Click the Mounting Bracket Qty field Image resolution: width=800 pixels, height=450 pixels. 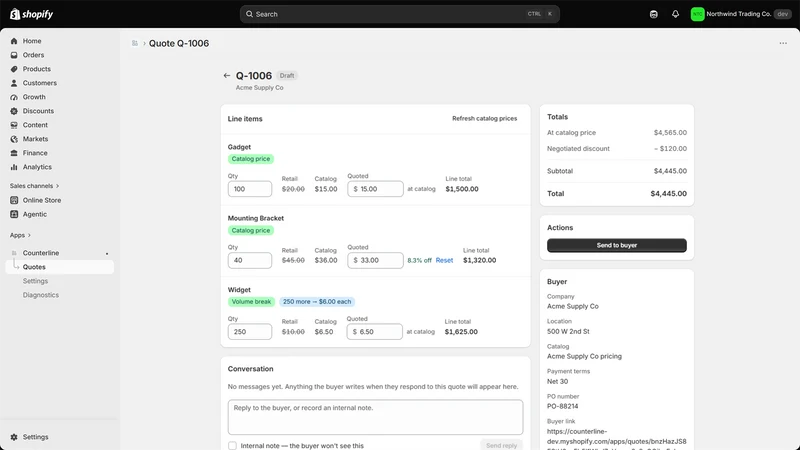249,260
